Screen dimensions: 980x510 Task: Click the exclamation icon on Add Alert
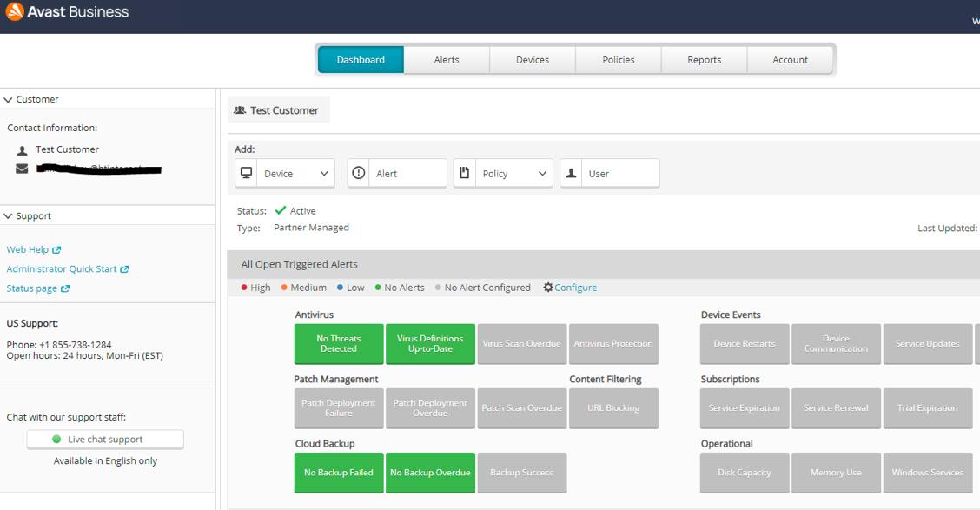(x=359, y=173)
